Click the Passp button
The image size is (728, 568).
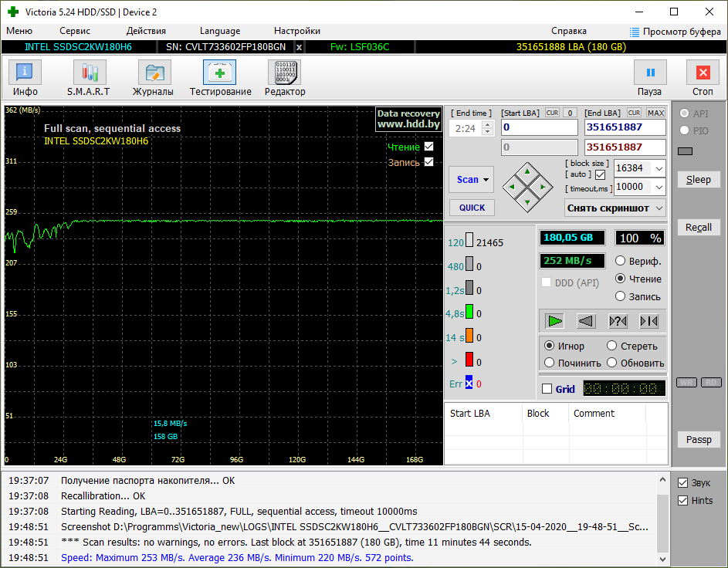coord(699,439)
